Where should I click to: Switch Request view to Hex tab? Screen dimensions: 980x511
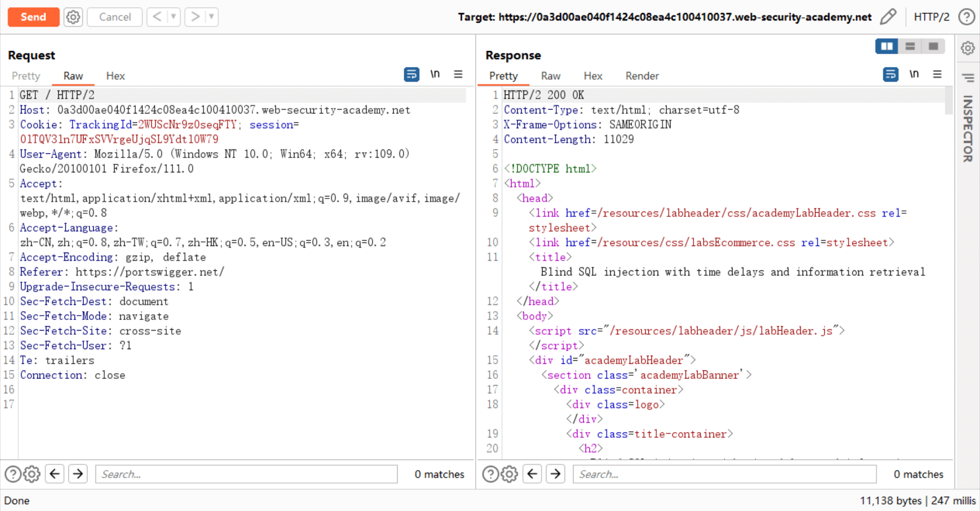pos(115,76)
